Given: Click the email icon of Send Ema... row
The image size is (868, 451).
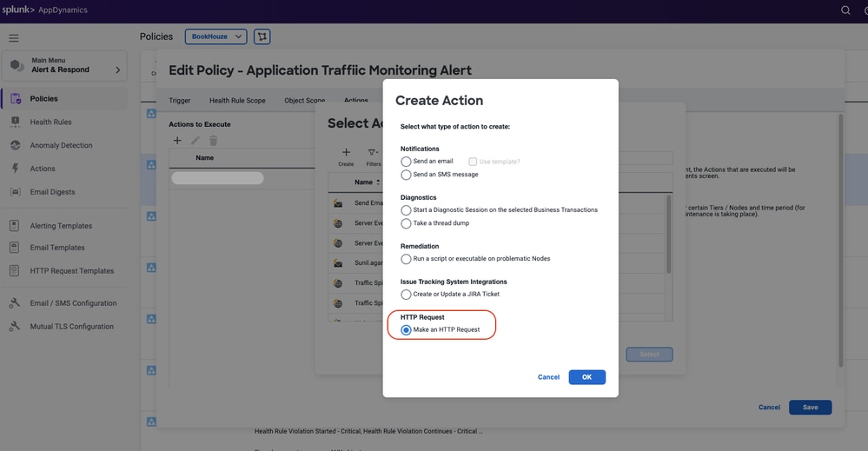Looking at the screenshot, I should coord(338,203).
